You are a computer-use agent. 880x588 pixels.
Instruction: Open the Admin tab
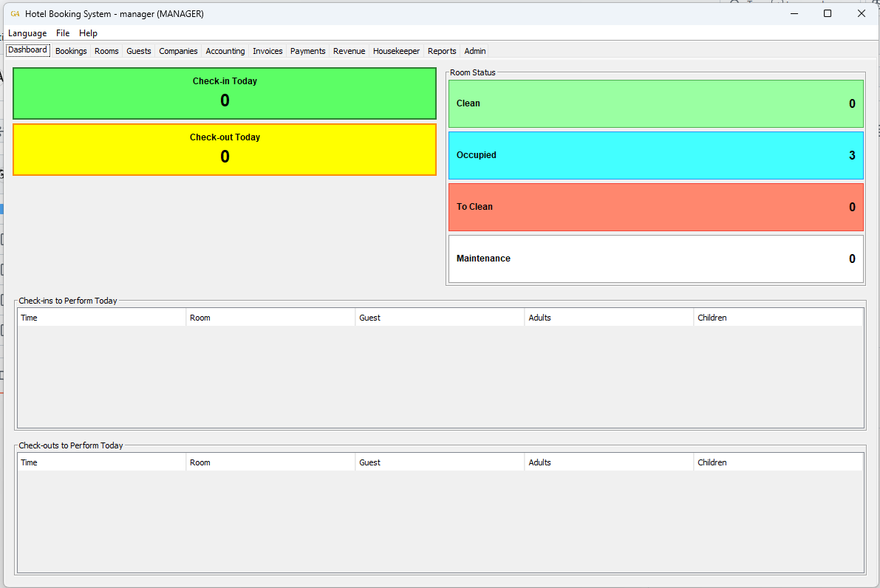pyautogui.click(x=474, y=50)
